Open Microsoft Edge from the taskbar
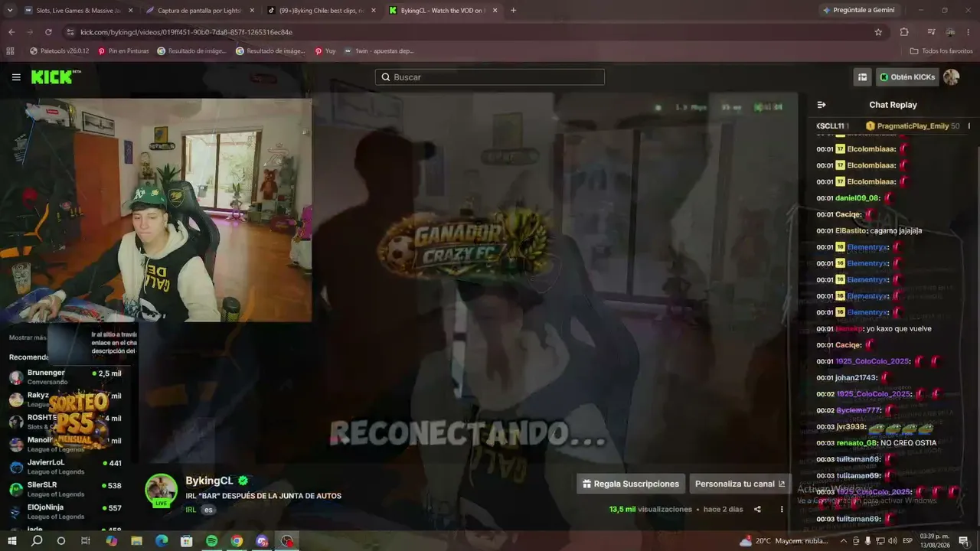Viewport: 980px width, 551px height. (x=162, y=541)
